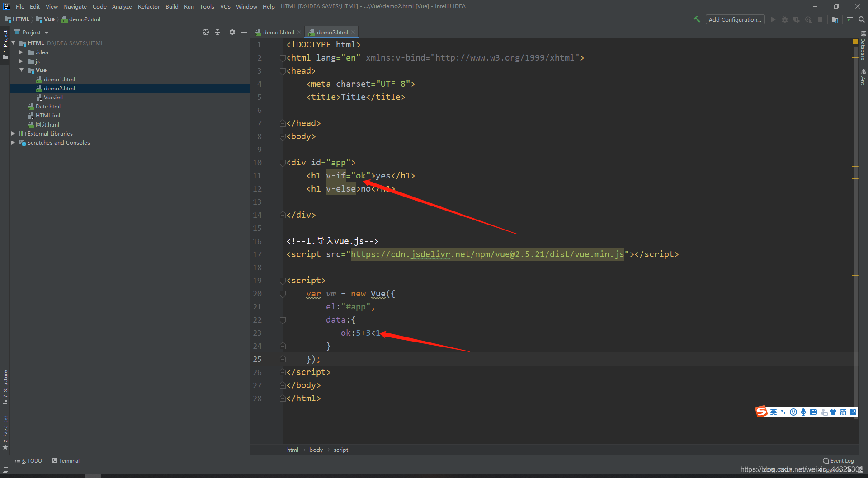Click the locate current file target icon
The width and height of the screenshot is (868, 478).
(206, 32)
